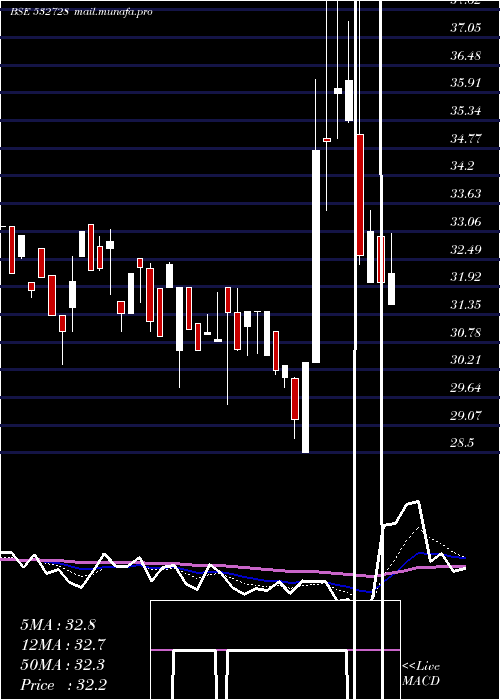Click the 'BSE 532728' ticker text
This screenshot has height=700, width=500.
pyautogui.click(x=39, y=12)
